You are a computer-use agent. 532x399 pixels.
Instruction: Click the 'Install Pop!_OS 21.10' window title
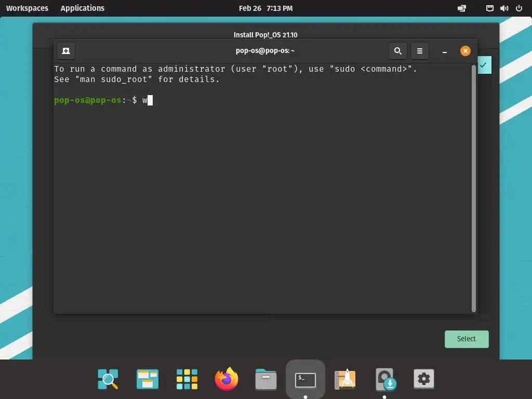coord(265,35)
